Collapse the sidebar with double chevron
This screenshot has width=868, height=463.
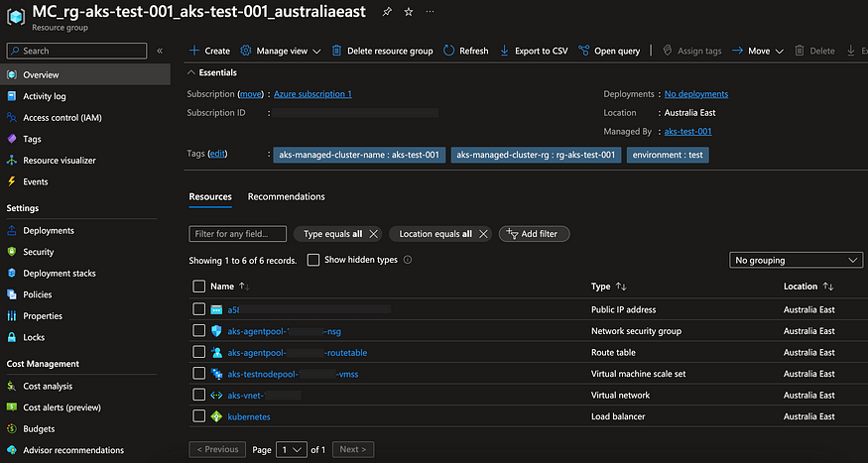click(x=160, y=51)
